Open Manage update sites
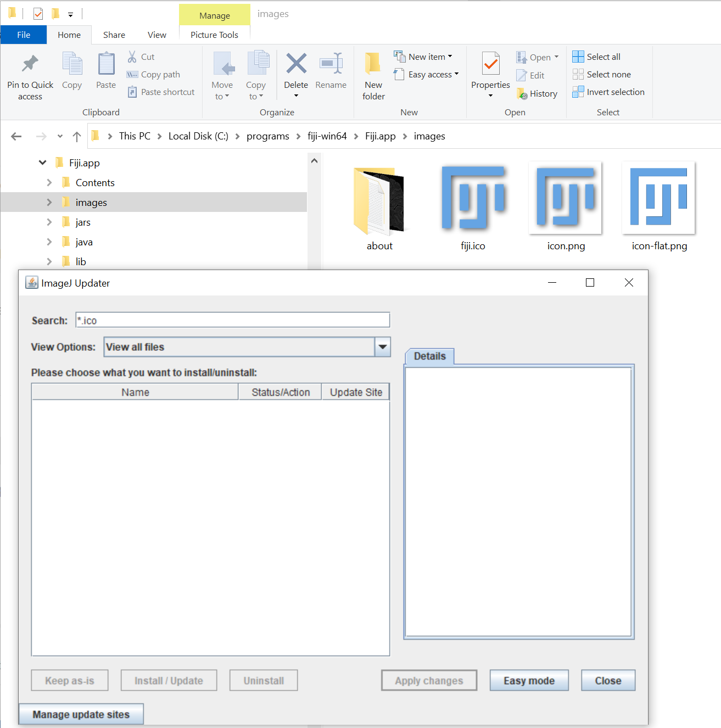 point(80,714)
